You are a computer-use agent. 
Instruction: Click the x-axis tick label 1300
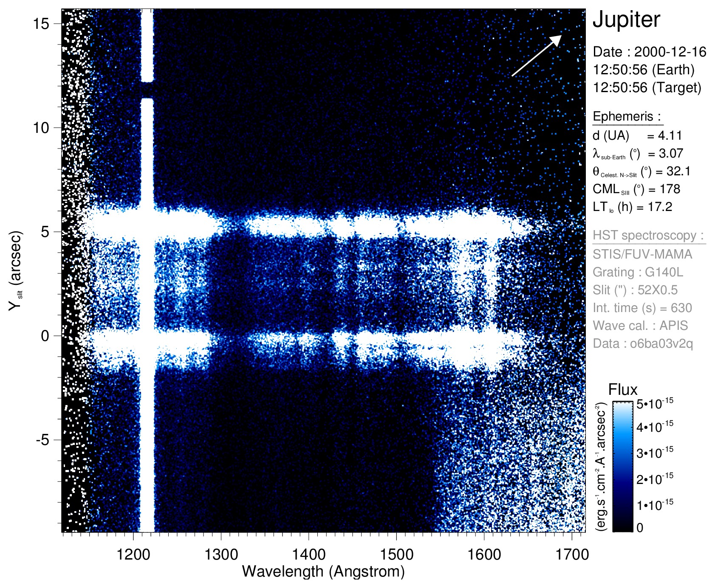click(x=221, y=554)
